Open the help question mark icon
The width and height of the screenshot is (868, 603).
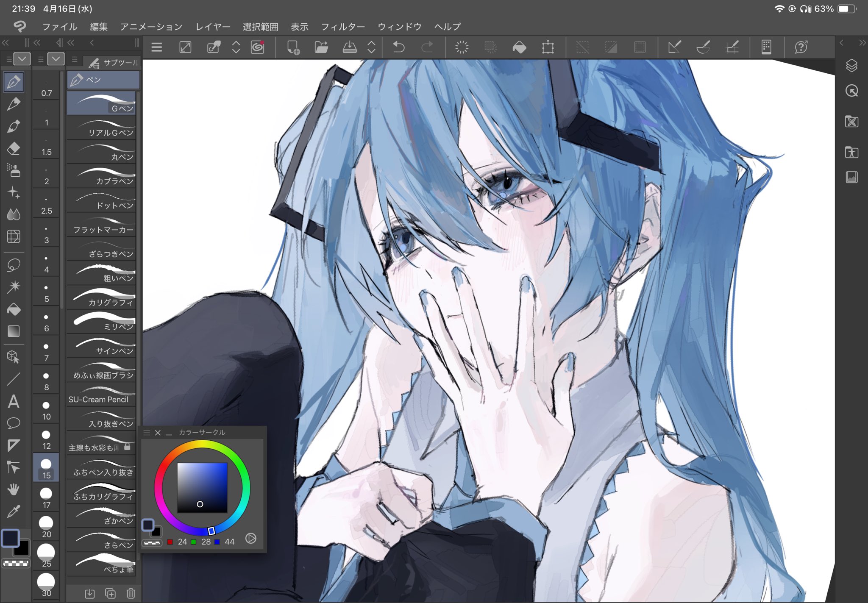801,47
